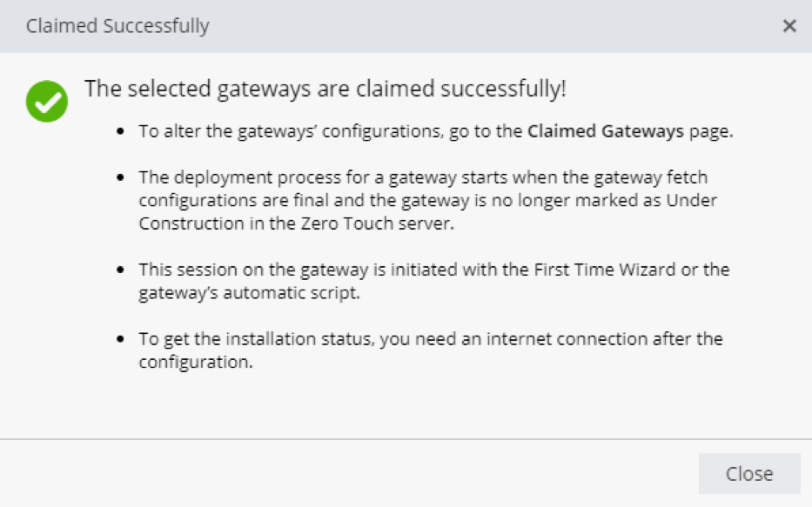Screen dimensions: 812x507
Task: Click the bullet dot before deployment process
Action: click(x=120, y=177)
